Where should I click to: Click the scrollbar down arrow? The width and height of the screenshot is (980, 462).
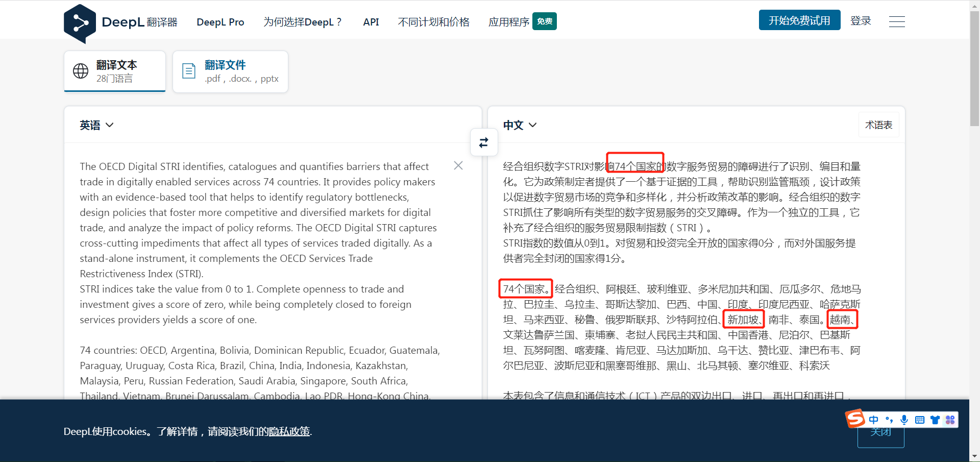pyautogui.click(x=974, y=456)
